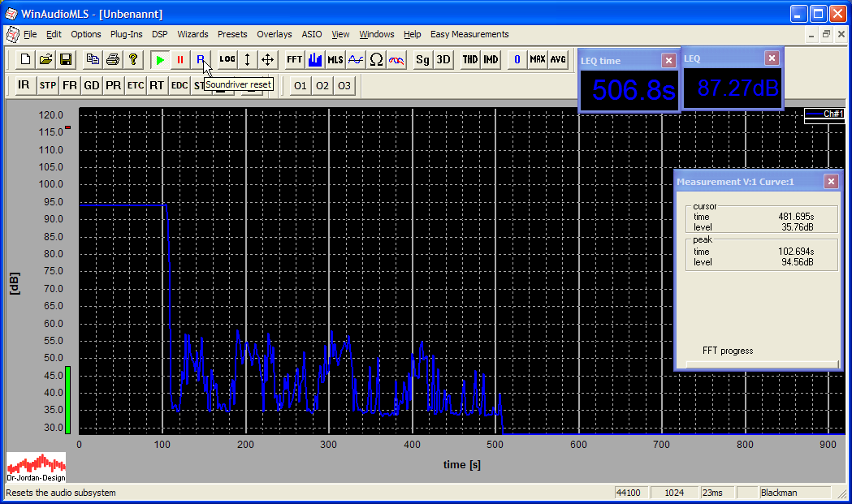Click the IR impulse response button
This screenshot has width=852, height=504.
24,85
